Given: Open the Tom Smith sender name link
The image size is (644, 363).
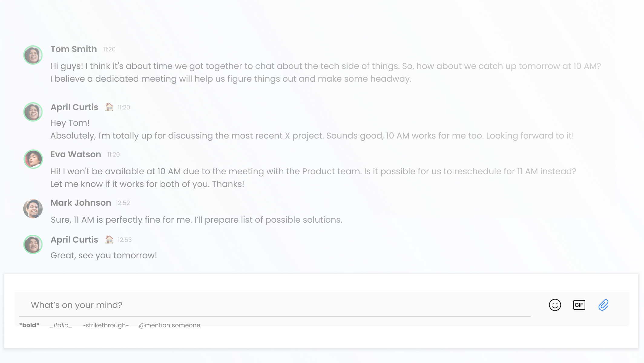Looking at the screenshot, I should point(74,49).
